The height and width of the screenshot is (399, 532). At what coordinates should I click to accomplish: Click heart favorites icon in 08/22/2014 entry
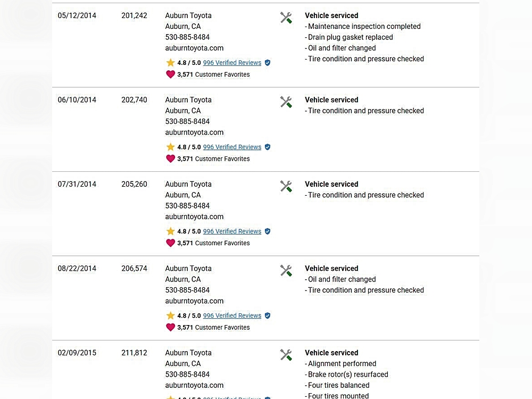click(x=170, y=327)
